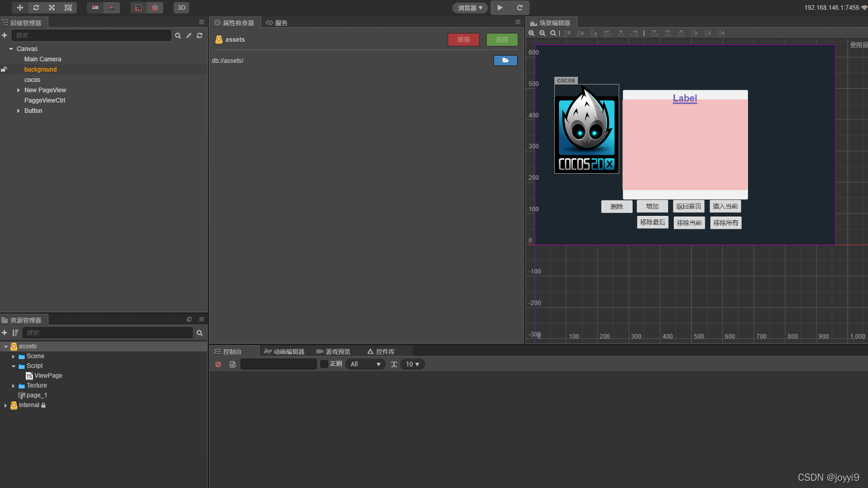Distribute nodes by bottom edges
This screenshot has height=488, width=868.
(681, 33)
